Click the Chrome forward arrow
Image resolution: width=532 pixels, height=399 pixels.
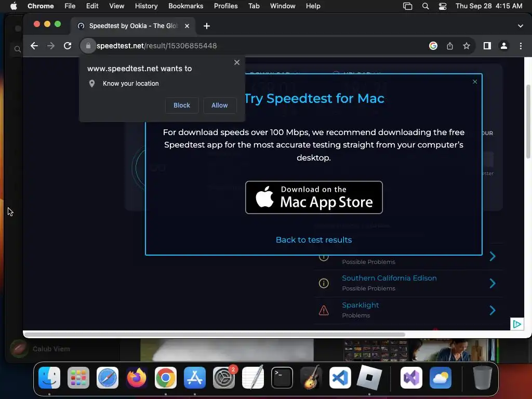51,46
